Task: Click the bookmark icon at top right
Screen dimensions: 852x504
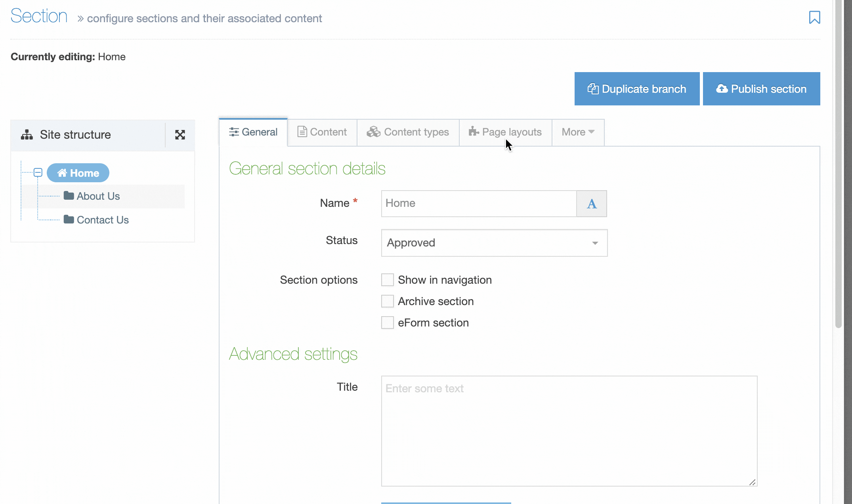Action: click(x=814, y=17)
